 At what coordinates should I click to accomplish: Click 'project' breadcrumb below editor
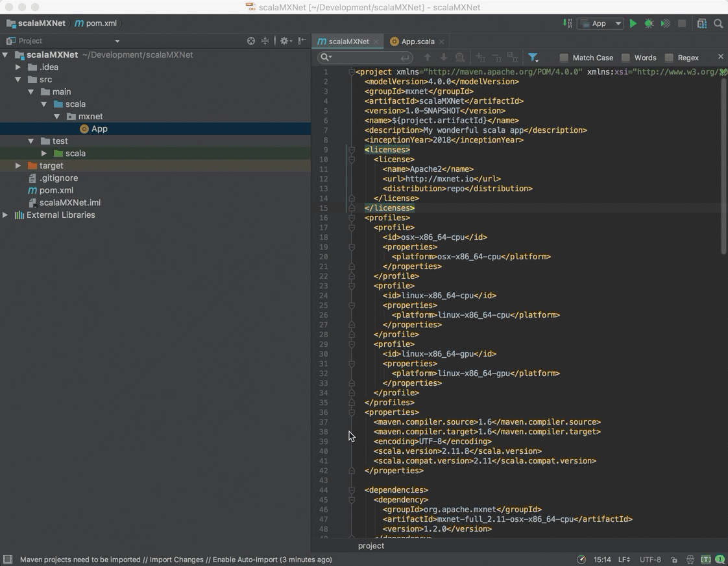point(371,546)
